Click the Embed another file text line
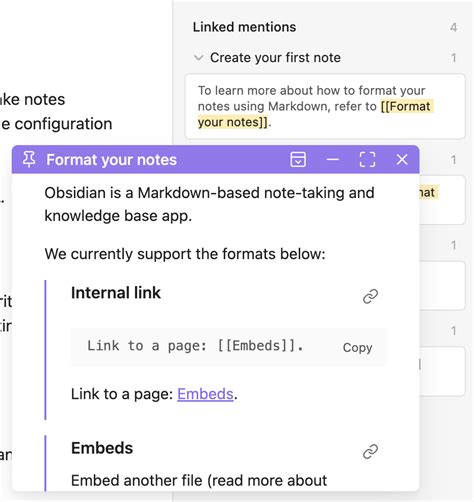Screen dimensions: 474x502 (199, 481)
